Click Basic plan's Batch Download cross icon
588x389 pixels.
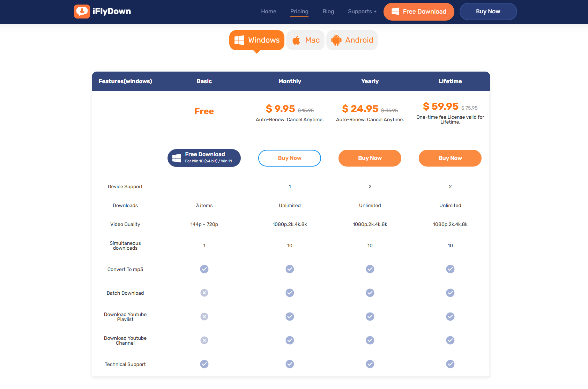point(204,293)
